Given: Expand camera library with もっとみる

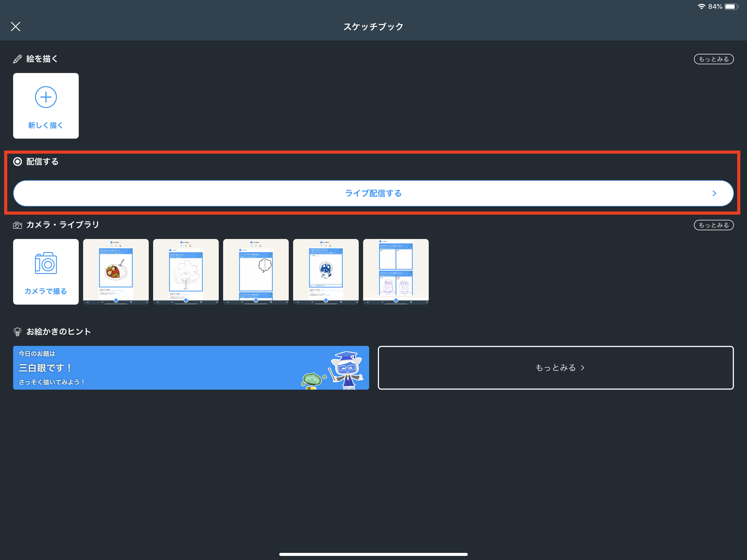Looking at the screenshot, I should (714, 225).
